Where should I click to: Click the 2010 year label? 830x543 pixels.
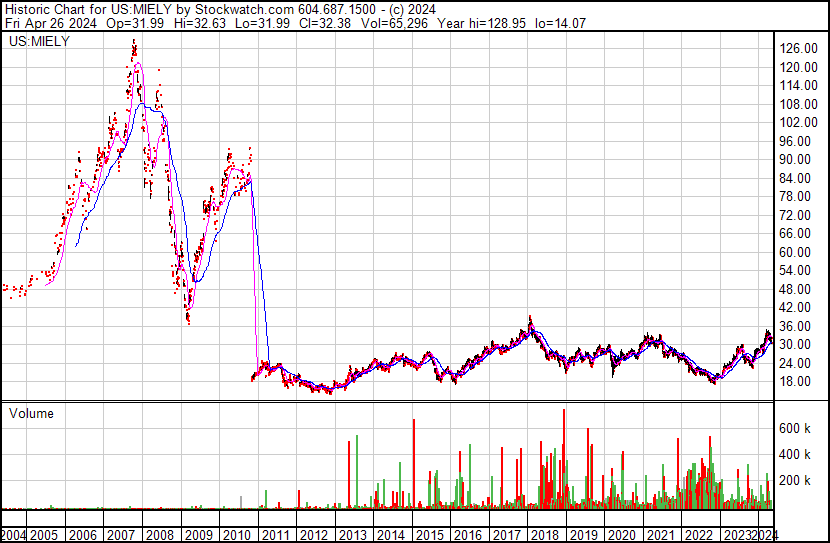pyautogui.click(x=237, y=535)
